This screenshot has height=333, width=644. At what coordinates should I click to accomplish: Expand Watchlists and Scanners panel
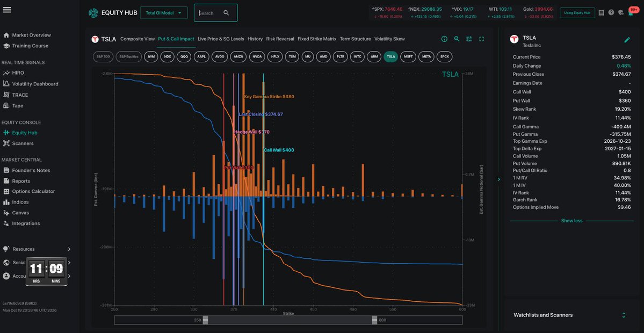click(x=624, y=315)
